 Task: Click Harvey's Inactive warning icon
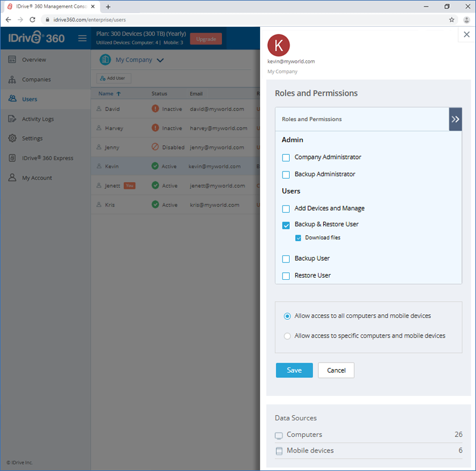[x=155, y=127]
